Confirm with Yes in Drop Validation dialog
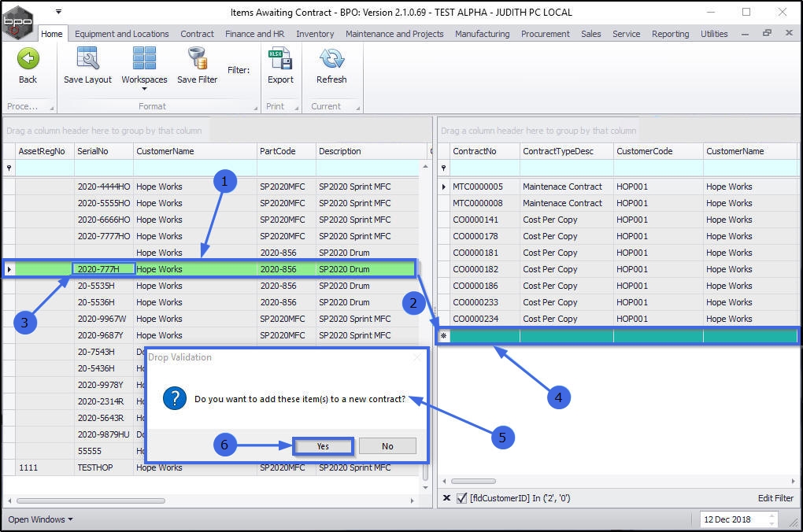This screenshot has height=532, width=803. (323, 446)
